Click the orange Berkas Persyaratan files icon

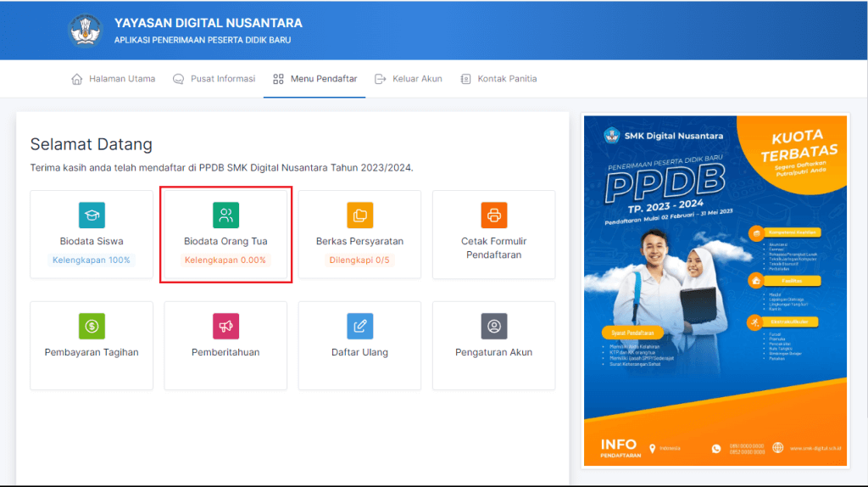click(359, 216)
